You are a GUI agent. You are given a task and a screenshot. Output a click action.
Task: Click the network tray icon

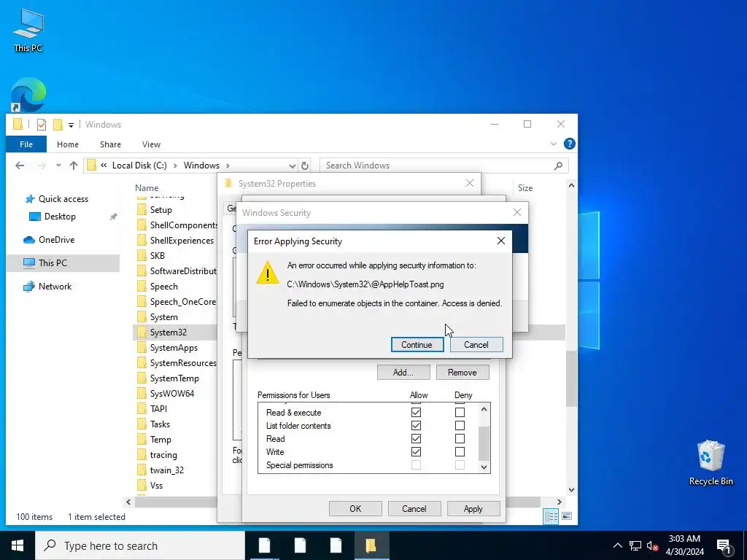pyautogui.click(x=635, y=545)
